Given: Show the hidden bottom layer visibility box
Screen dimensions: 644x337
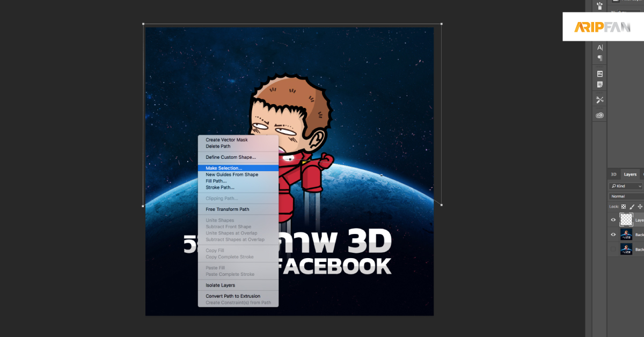Looking at the screenshot, I should tap(613, 249).
